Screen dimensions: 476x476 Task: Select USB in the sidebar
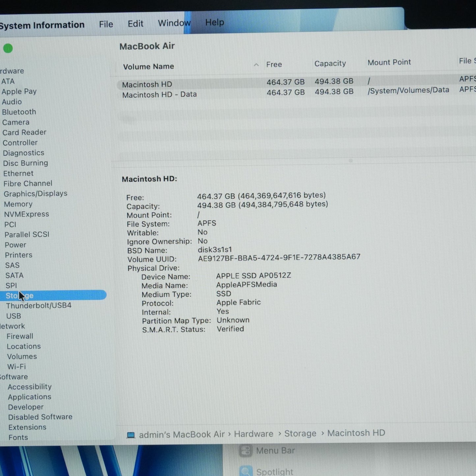point(14,316)
